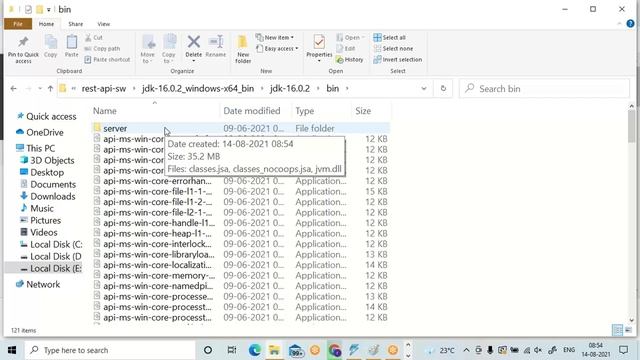Click the Search bin field
Image resolution: width=640 pixels, height=360 pixels.
(x=544, y=89)
